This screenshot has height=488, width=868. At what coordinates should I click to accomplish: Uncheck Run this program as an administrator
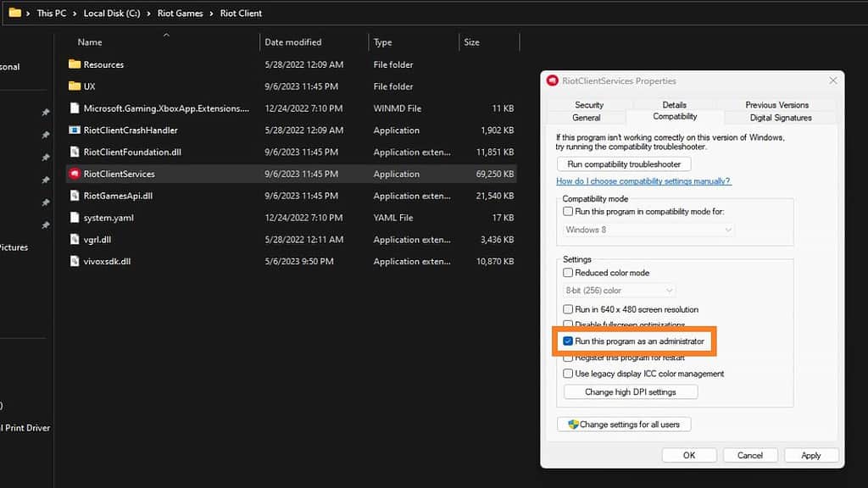point(568,341)
